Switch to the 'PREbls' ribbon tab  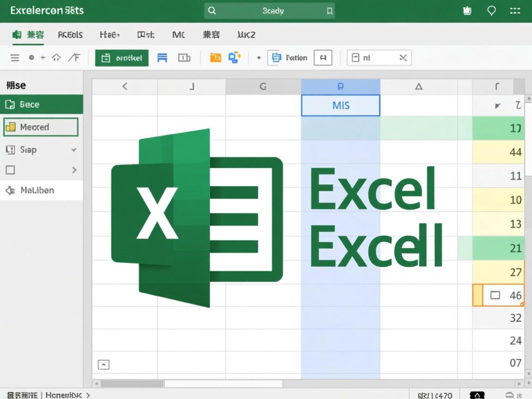click(70, 35)
